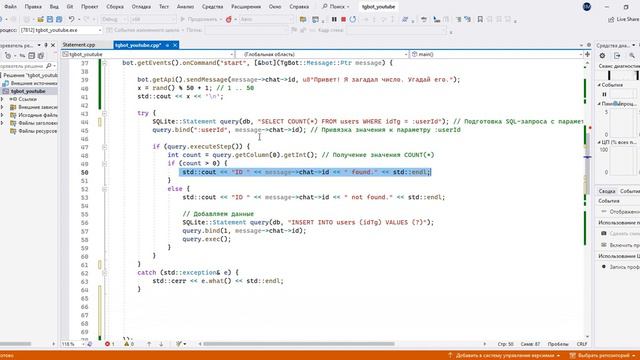Collapse the catch block at line 62
The image size is (640, 360).
point(104,273)
